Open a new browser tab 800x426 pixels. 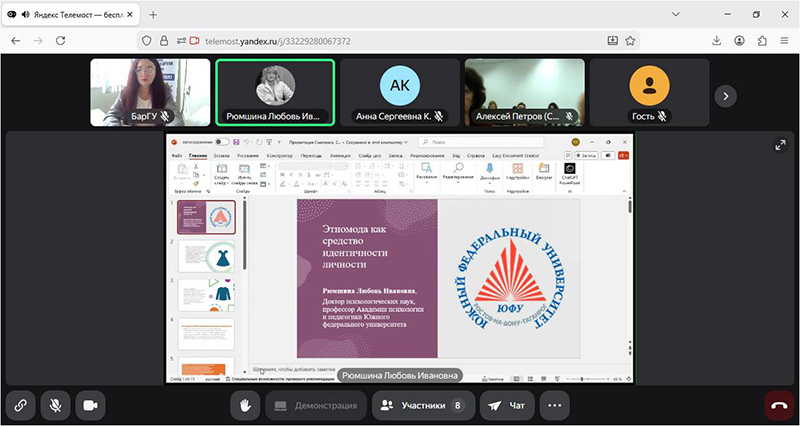click(153, 14)
